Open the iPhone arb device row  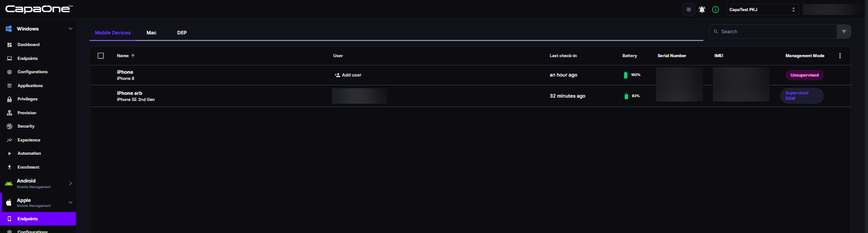click(470, 96)
